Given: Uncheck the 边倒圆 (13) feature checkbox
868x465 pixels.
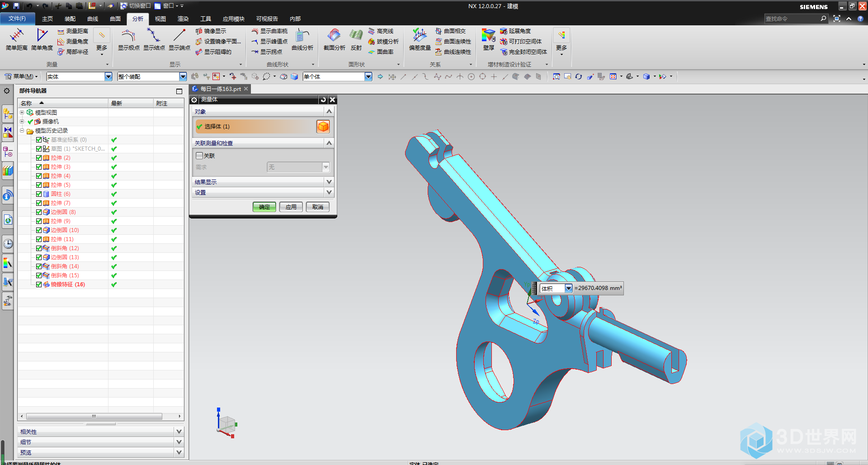Looking at the screenshot, I should coord(39,257).
